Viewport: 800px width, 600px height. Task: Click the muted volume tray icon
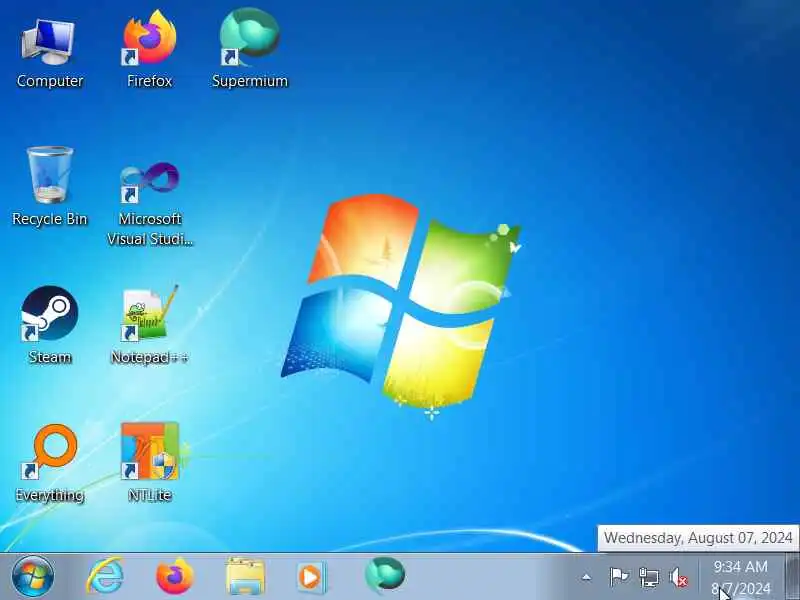pyautogui.click(x=679, y=578)
